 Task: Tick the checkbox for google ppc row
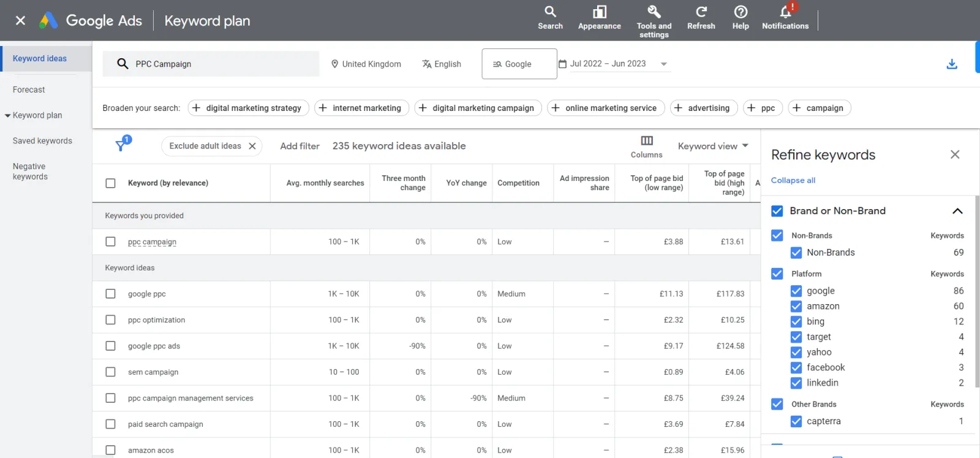110,294
